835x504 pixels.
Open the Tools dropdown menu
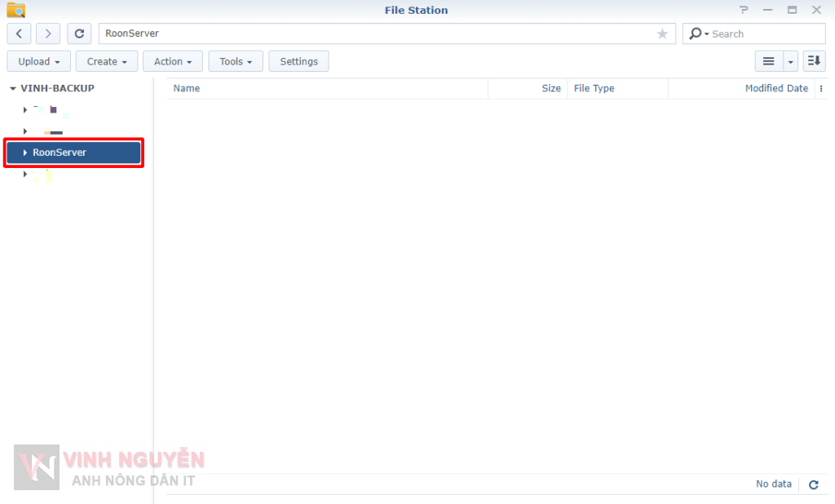[x=236, y=61]
